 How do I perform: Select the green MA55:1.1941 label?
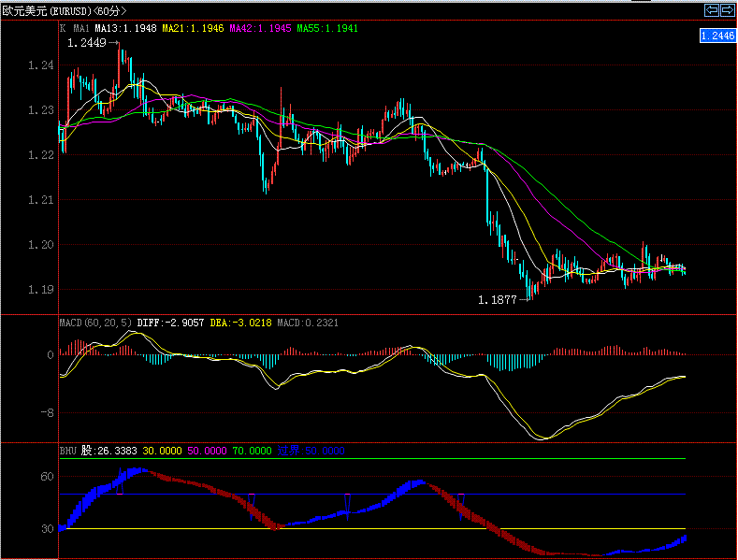[327, 28]
